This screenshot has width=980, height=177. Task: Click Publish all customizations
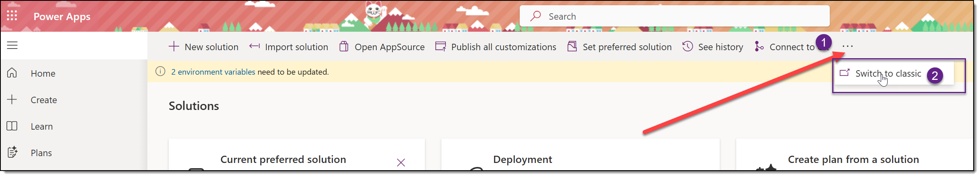(496, 47)
